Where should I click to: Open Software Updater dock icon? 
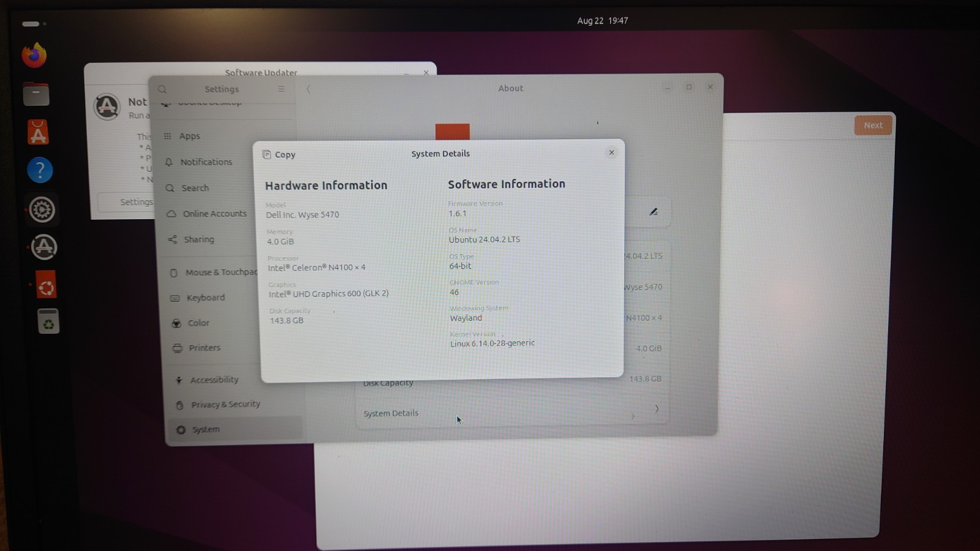click(43, 247)
